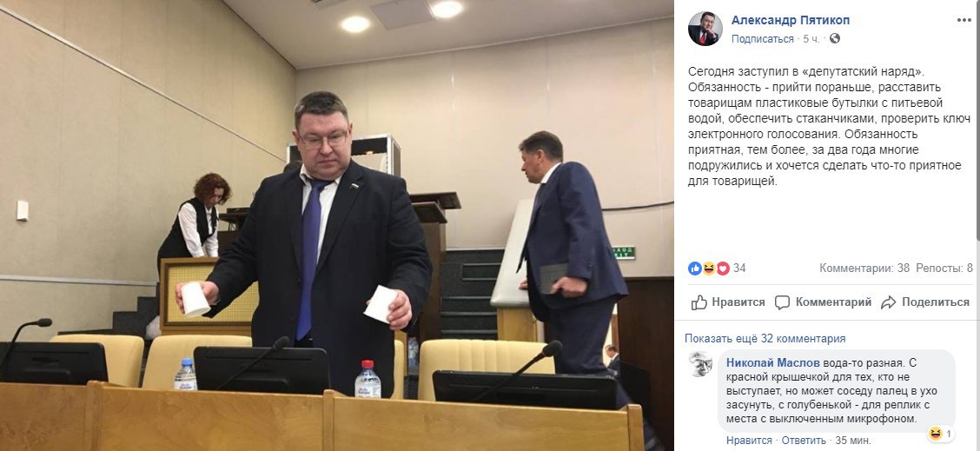980x451 pixels.
Task: Subscribe with the Подписаться link
Action: click(763, 39)
